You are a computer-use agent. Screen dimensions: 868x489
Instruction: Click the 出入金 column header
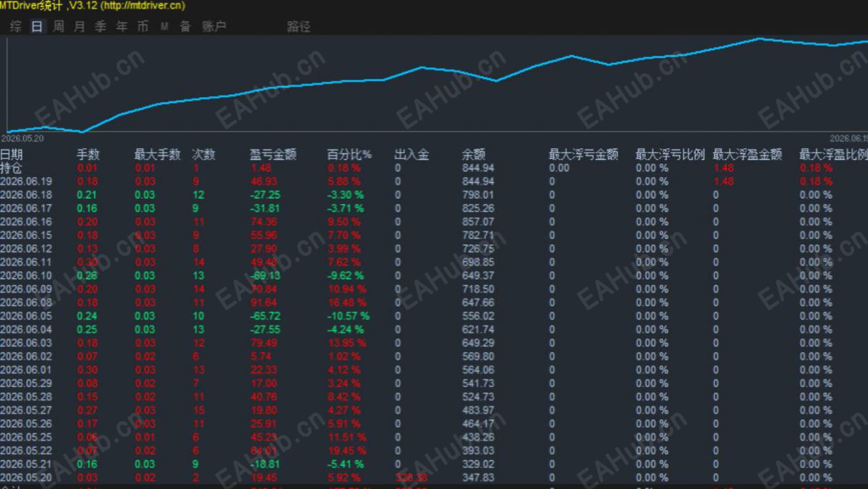(412, 154)
